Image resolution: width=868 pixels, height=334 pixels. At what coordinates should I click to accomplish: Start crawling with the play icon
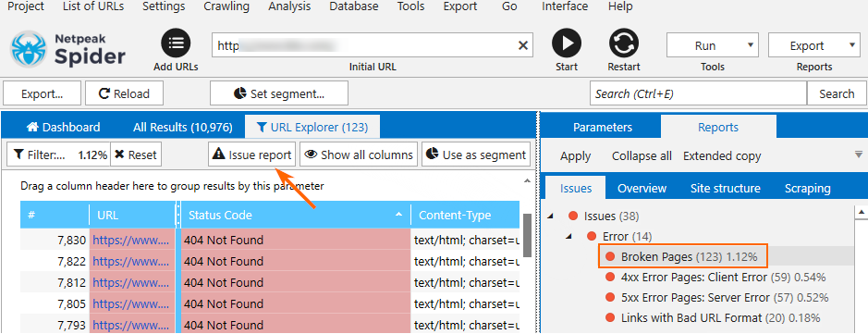point(567,43)
